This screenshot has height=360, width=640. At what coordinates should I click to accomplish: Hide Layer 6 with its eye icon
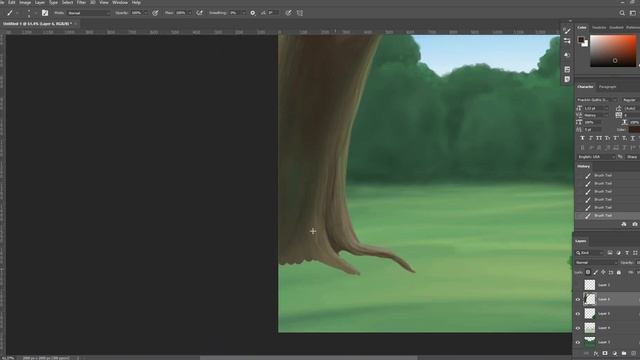[578, 300]
